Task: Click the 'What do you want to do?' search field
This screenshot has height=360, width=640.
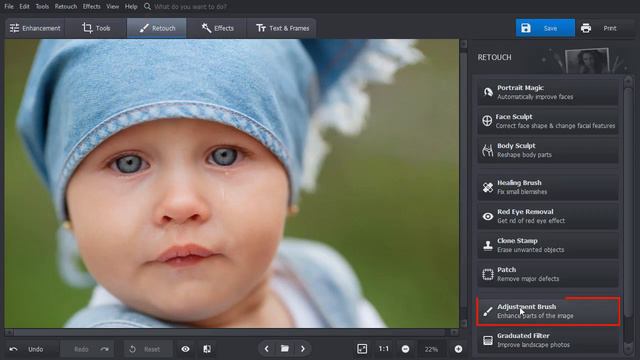Action: coord(190,7)
